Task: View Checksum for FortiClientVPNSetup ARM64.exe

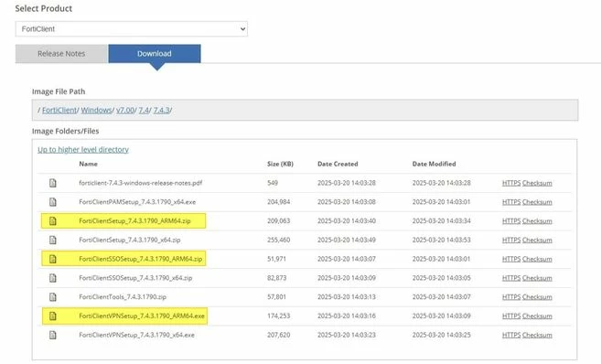Action: click(537, 316)
